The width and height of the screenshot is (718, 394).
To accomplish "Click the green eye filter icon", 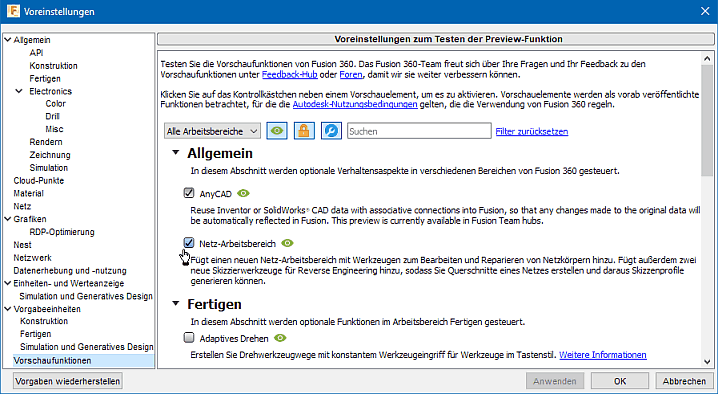I will point(277,131).
